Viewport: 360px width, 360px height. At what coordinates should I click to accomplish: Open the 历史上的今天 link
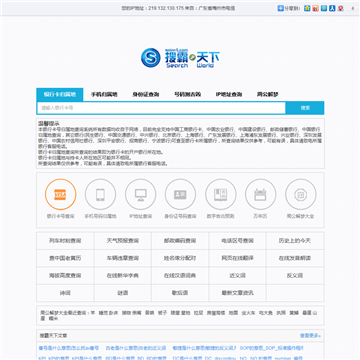[295, 241]
